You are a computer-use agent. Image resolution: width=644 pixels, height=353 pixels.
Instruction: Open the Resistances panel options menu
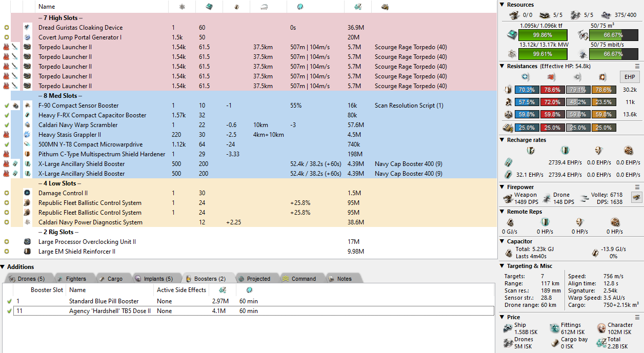click(637, 66)
